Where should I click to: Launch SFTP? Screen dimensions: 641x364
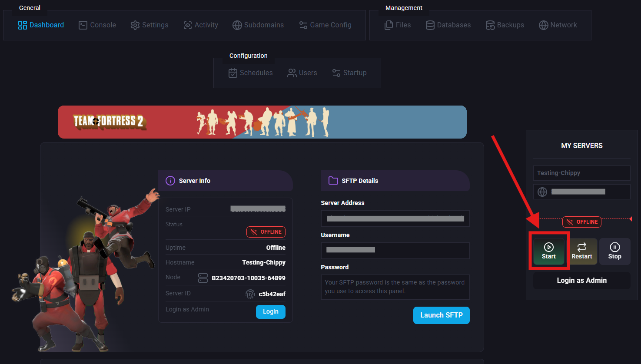442,315
